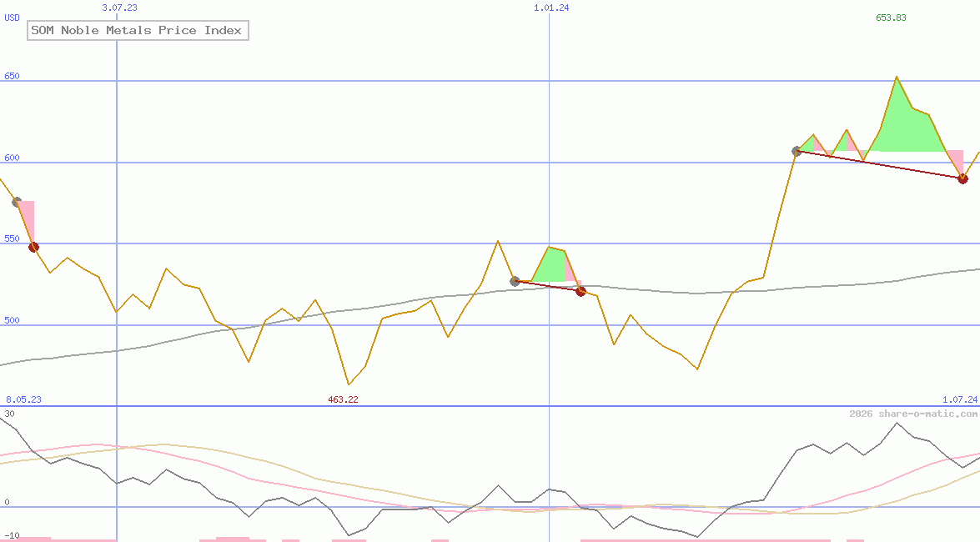The width and height of the screenshot is (980, 542).
Task: Click the gray entry marker near 607
Action: click(797, 151)
